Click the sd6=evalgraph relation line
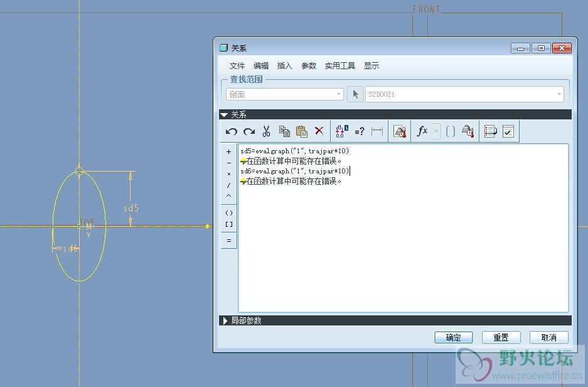 295,171
